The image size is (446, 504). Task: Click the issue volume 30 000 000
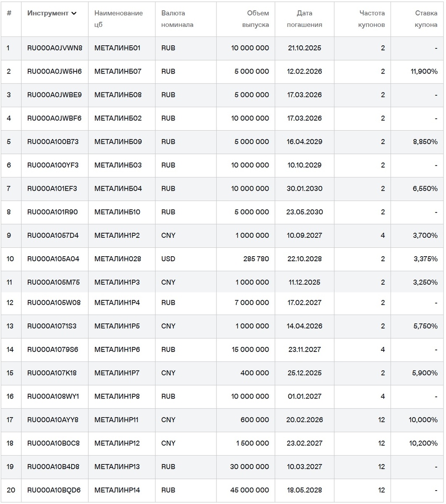250,467
